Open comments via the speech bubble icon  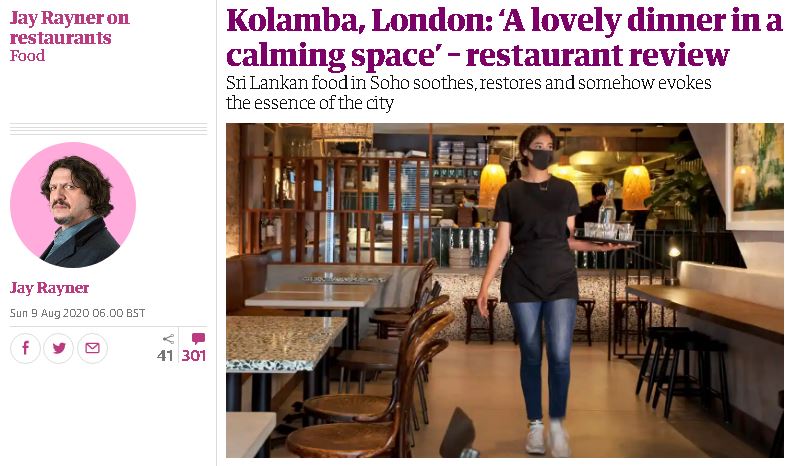point(198,339)
